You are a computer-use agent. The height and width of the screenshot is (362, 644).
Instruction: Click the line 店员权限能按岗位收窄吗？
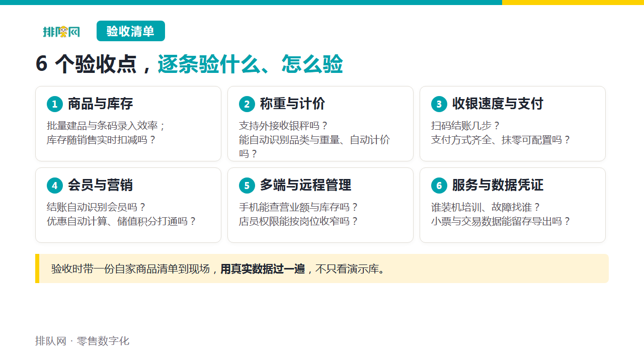coord(299,221)
